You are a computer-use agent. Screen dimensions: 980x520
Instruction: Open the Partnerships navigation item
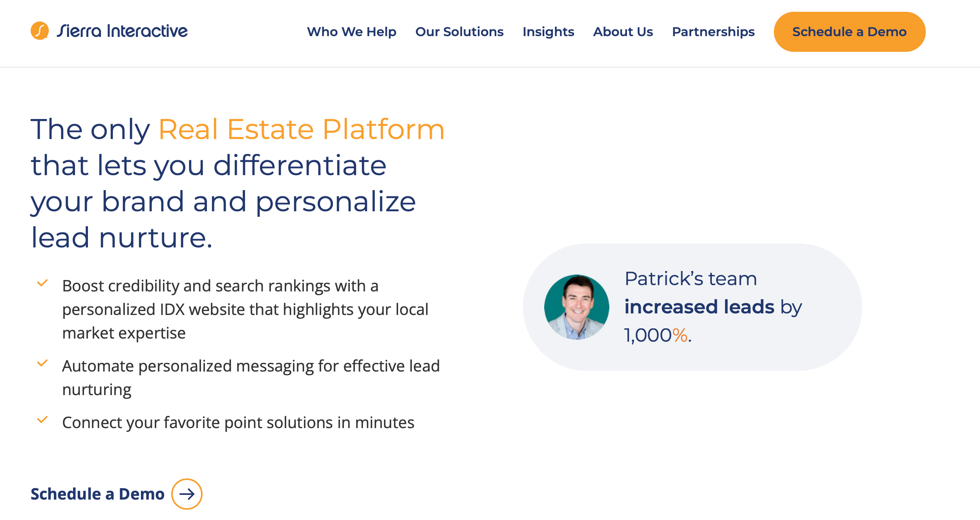tap(713, 32)
